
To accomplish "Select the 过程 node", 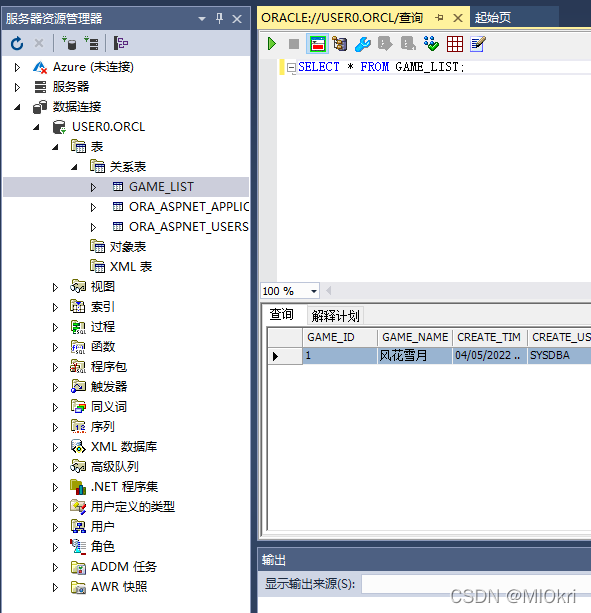I will (x=103, y=326).
